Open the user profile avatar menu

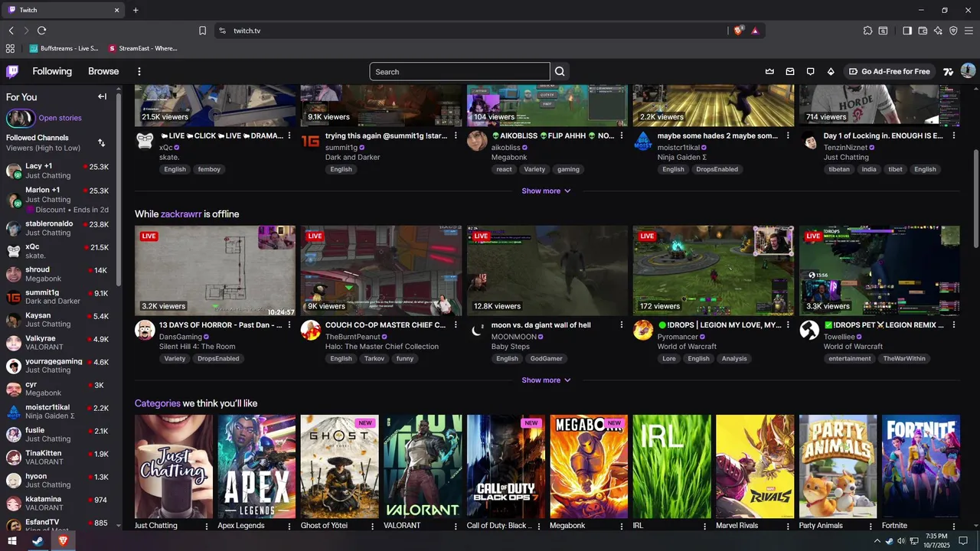968,71
